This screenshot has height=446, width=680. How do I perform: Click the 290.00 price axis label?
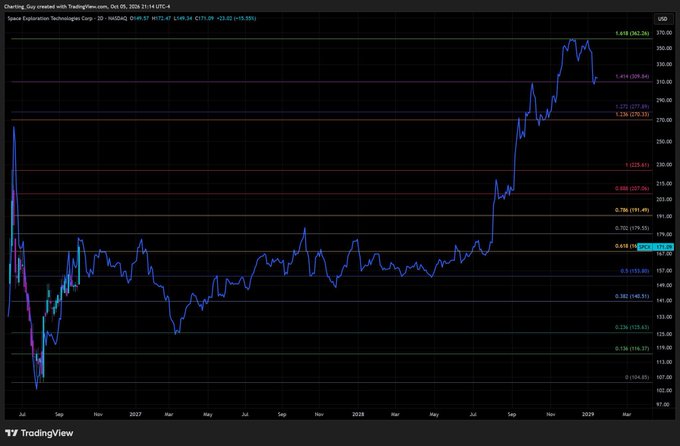664,100
